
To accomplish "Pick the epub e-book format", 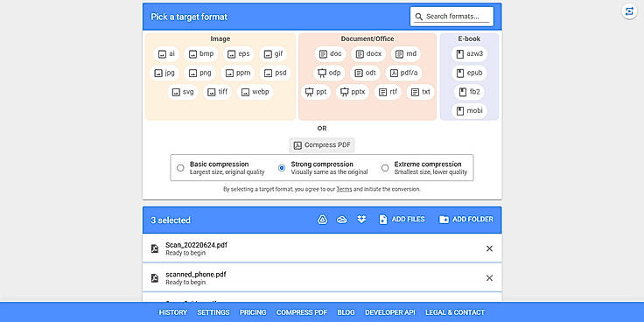I will [469, 73].
